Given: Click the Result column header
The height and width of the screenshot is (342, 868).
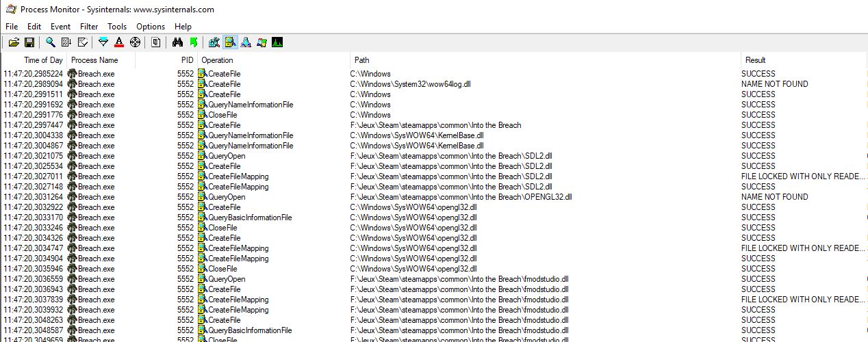Looking at the screenshot, I should (x=804, y=60).
